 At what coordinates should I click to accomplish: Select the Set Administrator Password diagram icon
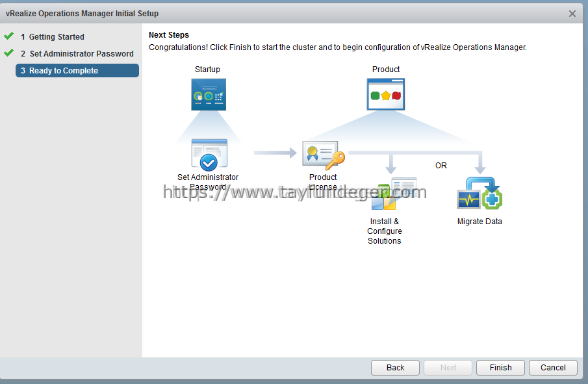(209, 155)
